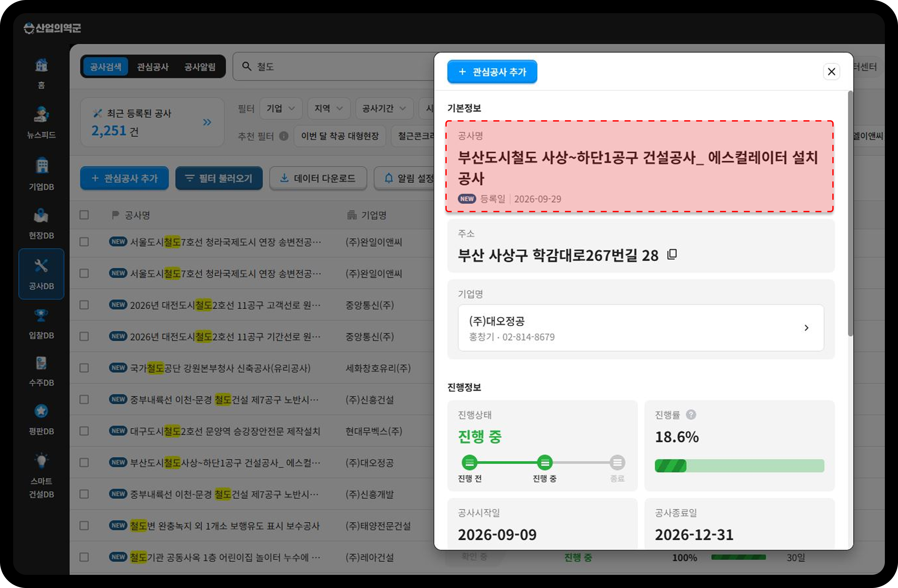Click the 공사종료일 value 2026-12-31
Viewport: 898px width, 588px height.
(x=694, y=534)
